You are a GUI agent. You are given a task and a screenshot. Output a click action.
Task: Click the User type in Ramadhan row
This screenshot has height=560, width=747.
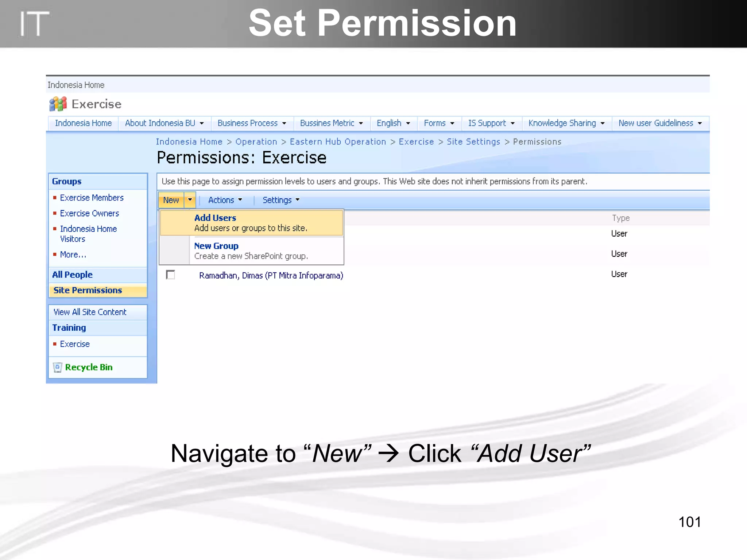coord(619,274)
